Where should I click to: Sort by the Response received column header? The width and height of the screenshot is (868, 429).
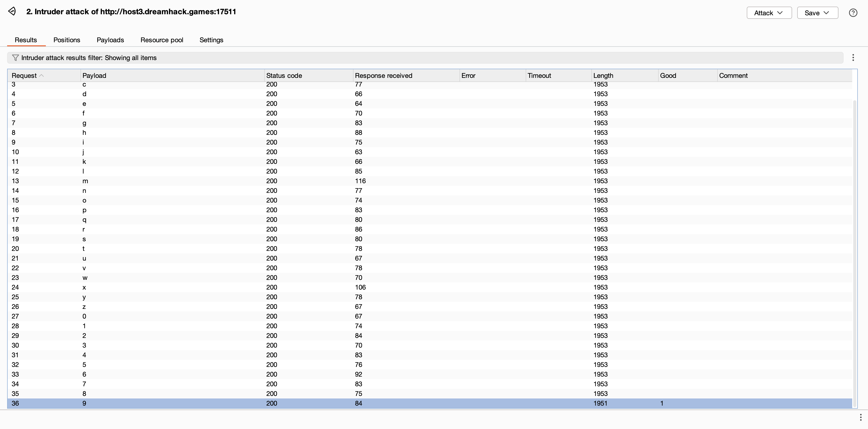tap(406, 75)
